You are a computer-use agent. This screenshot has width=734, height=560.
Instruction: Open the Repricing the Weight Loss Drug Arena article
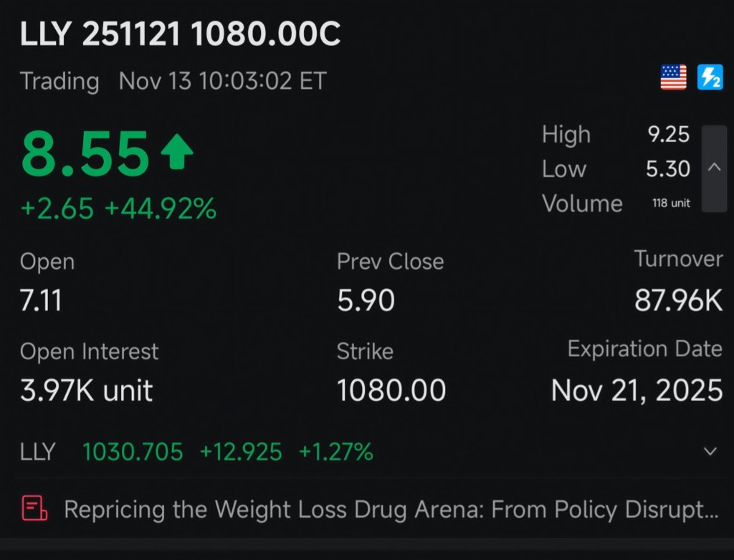coord(391,509)
